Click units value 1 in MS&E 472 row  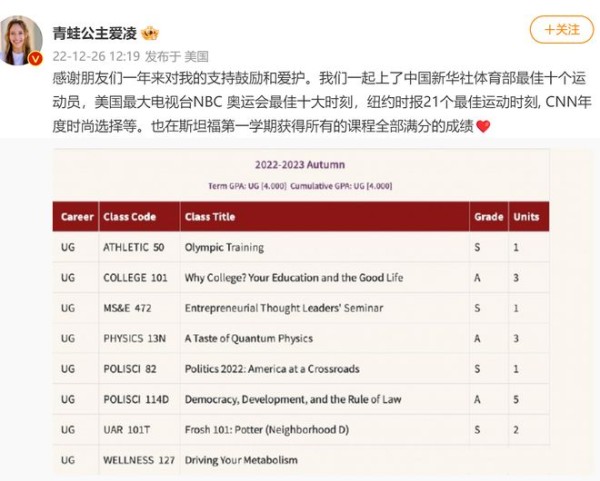(x=516, y=308)
